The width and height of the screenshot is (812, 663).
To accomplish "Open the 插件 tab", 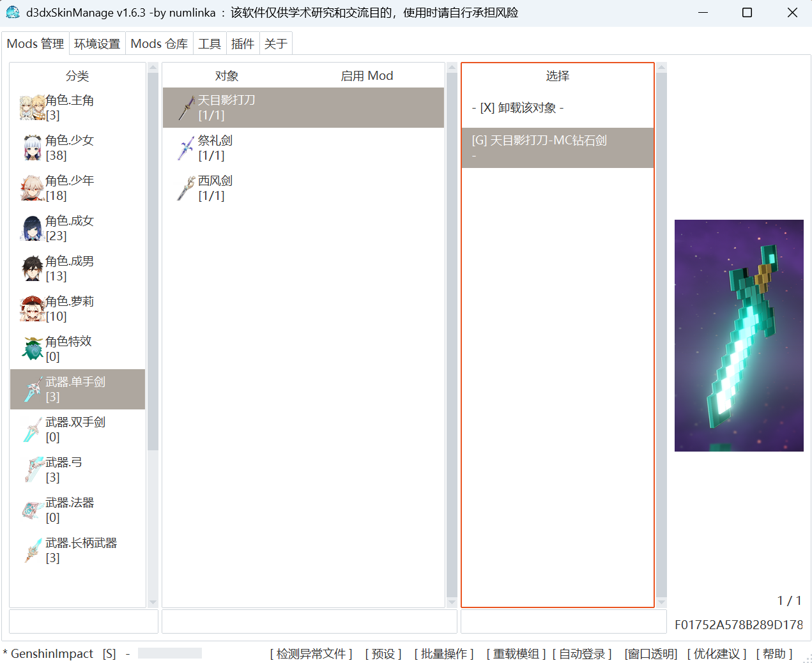I will click(x=243, y=43).
